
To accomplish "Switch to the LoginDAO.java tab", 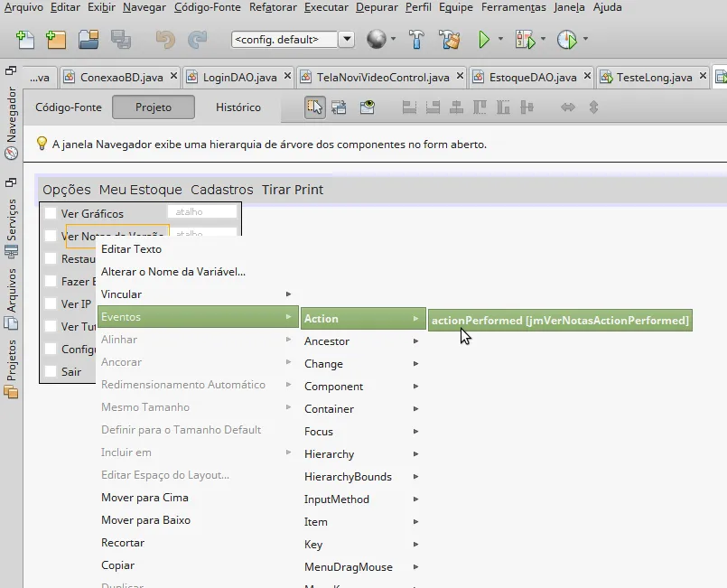I will (x=239, y=78).
